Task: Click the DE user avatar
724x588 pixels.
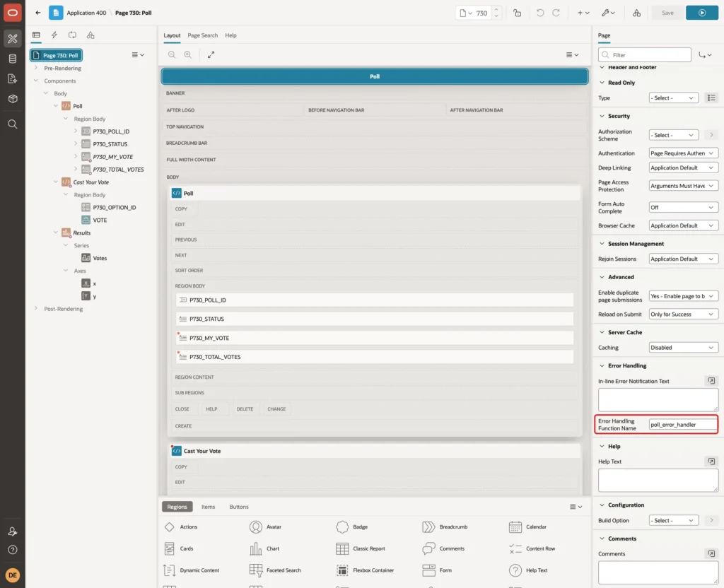Action: 13,575
